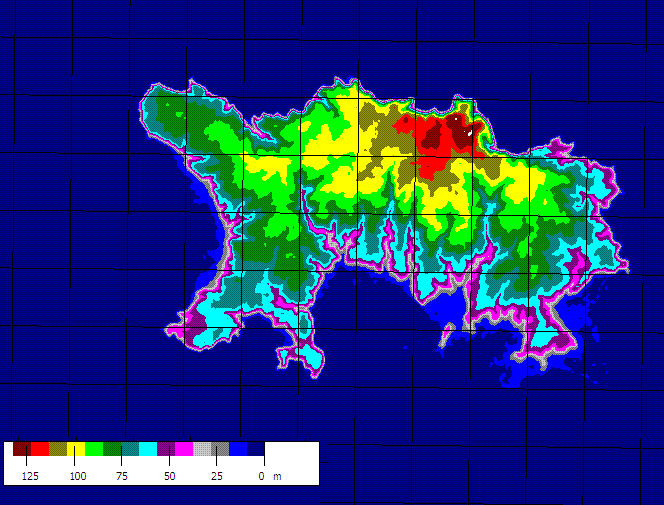Click the 50 legend scale label
The width and height of the screenshot is (664, 505).
[x=169, y=476]
